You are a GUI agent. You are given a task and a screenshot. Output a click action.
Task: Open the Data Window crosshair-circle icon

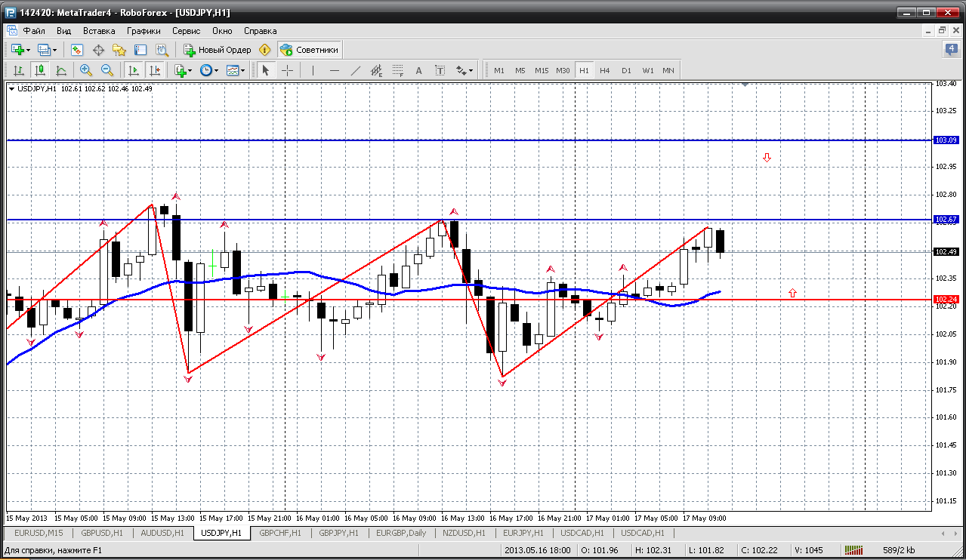98,50
